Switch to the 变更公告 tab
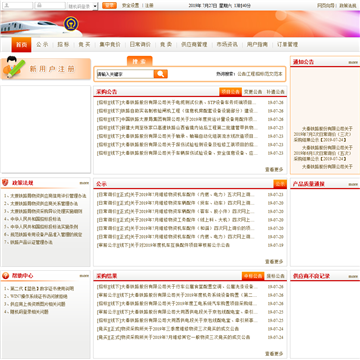 click(253, 92)
